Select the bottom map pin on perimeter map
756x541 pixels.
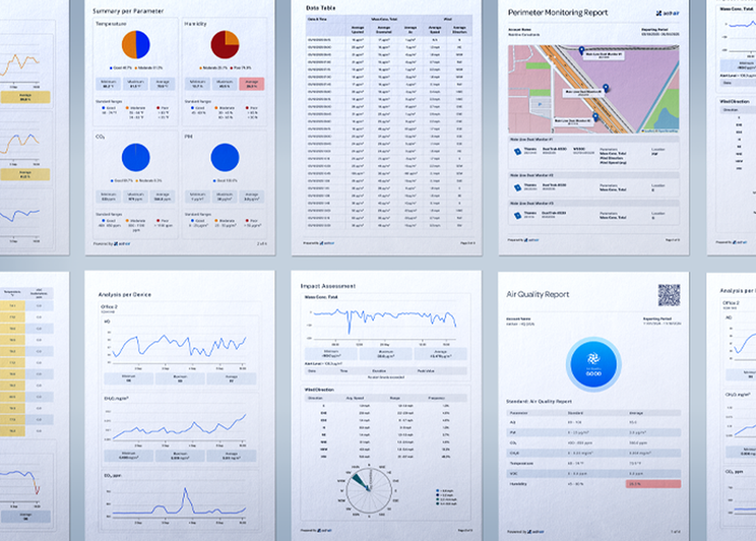coord(595,117)
